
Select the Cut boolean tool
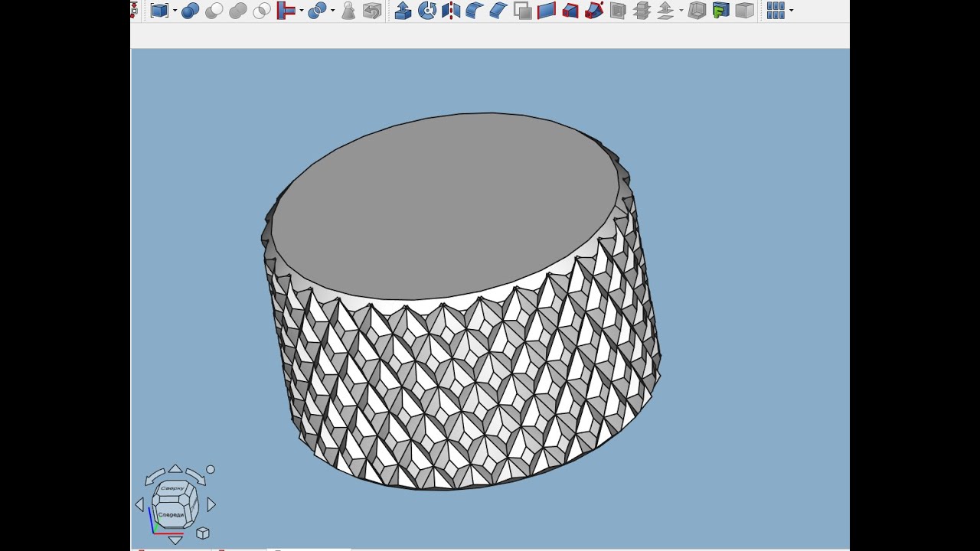[214, 10]
